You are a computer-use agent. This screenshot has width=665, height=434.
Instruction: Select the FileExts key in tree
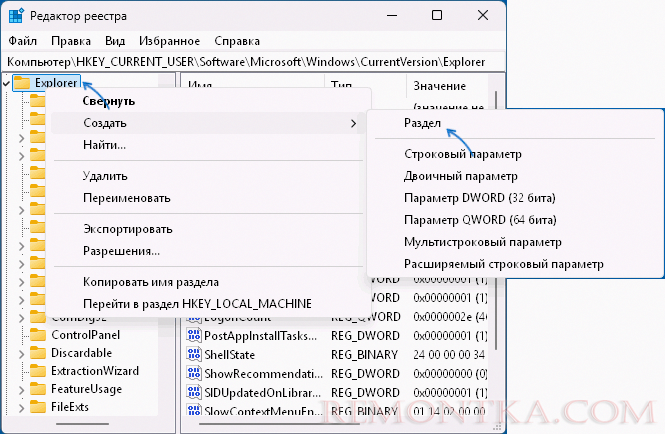tap(70, 407)
